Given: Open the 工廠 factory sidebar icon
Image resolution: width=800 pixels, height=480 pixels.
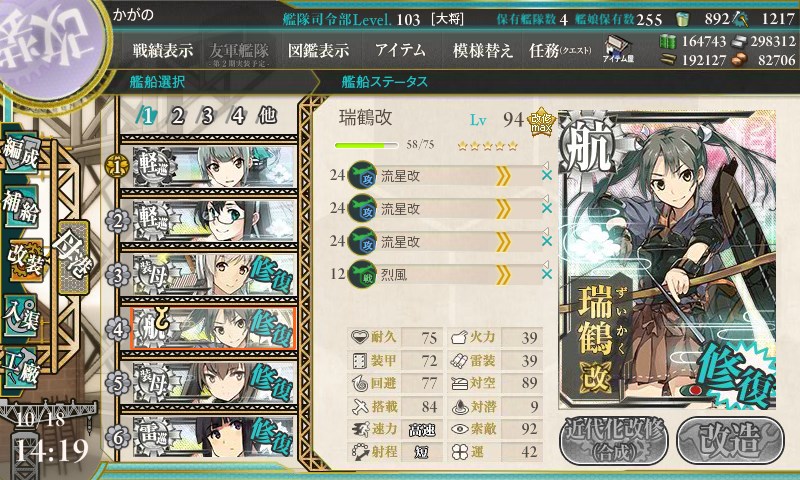Looking at the screenshot, I should [21, 368].
